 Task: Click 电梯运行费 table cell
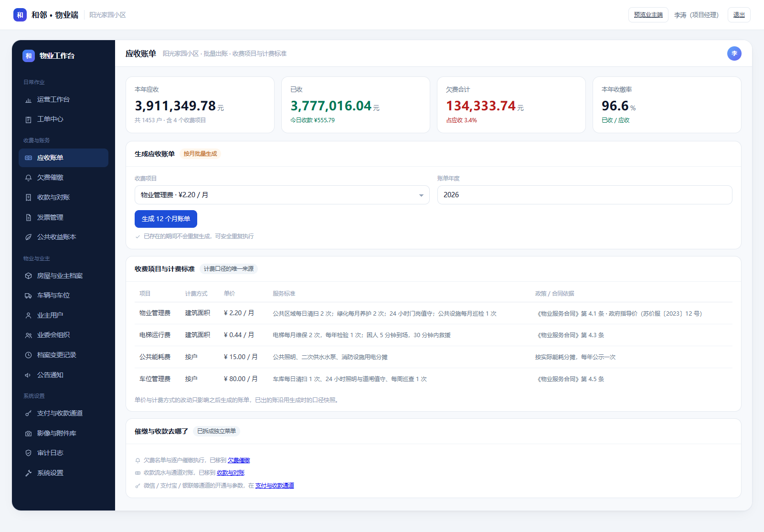pyautogui.click(x=155, y=335)
